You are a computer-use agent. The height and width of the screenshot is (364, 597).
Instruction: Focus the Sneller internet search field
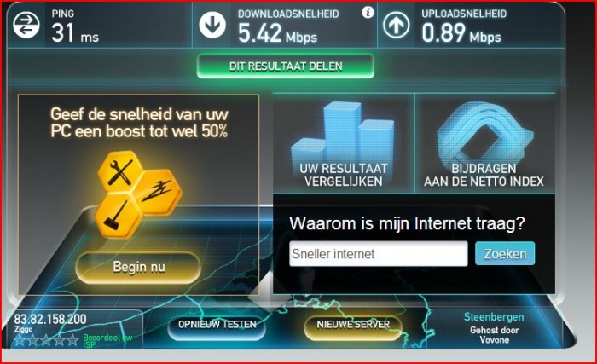click(378, 253)
